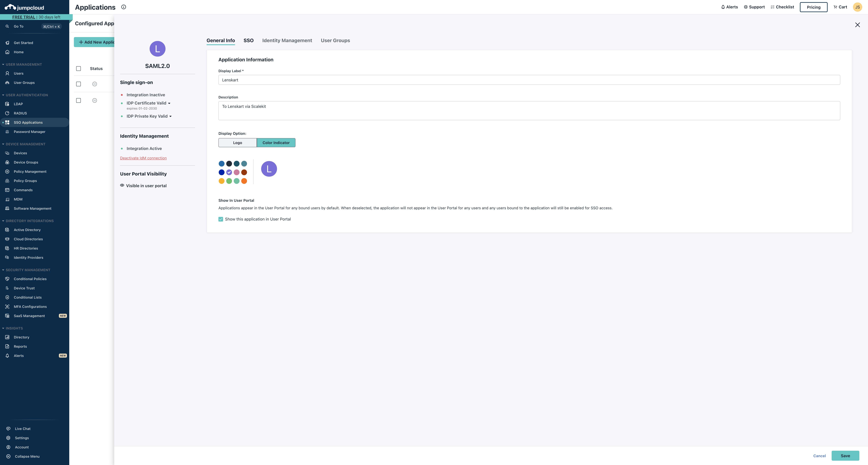Screen dimensions: 868x465
Task: Close the application details panel
Action: point(858,25)
